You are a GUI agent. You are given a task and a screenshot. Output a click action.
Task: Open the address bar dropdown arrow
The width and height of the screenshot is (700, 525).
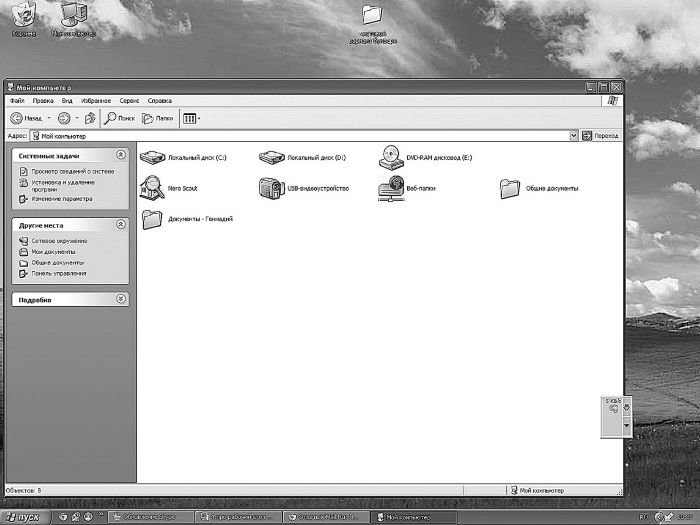tap(573, 135)
